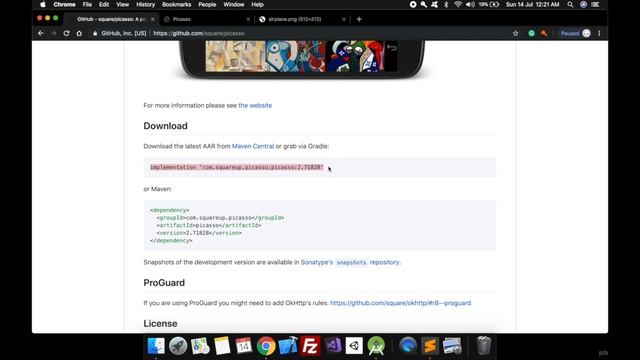Screen dimensions: 640x360
Task: Switch to GitHub square/picasso tab
Action: (x=111, y=19)
